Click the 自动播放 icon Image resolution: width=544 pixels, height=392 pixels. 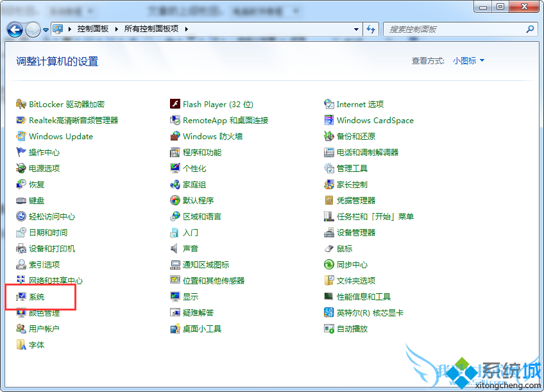point(328,328)
